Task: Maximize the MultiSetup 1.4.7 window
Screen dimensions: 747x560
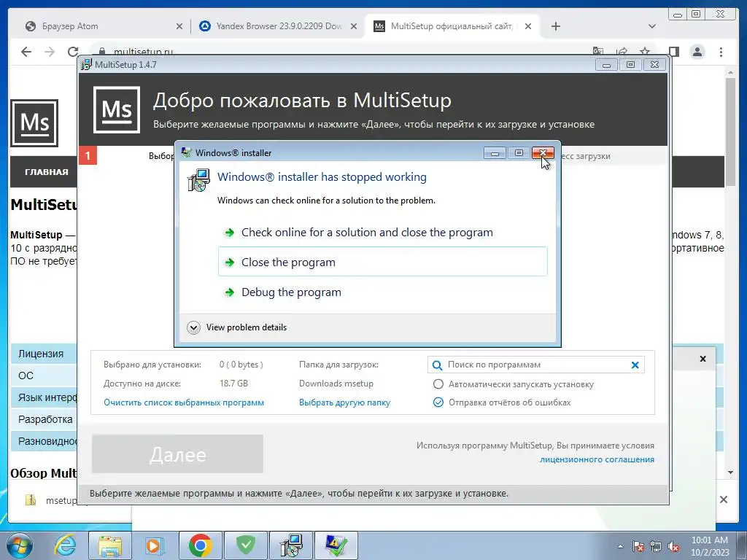Action: (630, 64)
